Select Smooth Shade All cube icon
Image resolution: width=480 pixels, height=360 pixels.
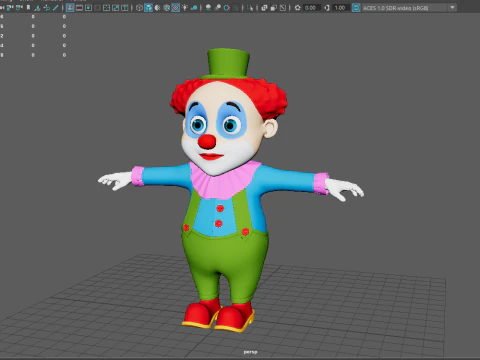[x=148, y=8]
